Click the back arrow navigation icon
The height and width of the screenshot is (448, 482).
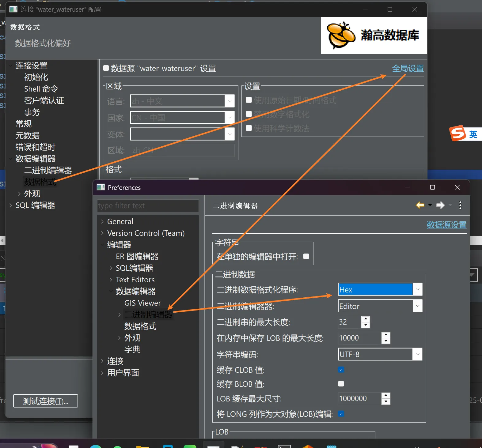420,205
